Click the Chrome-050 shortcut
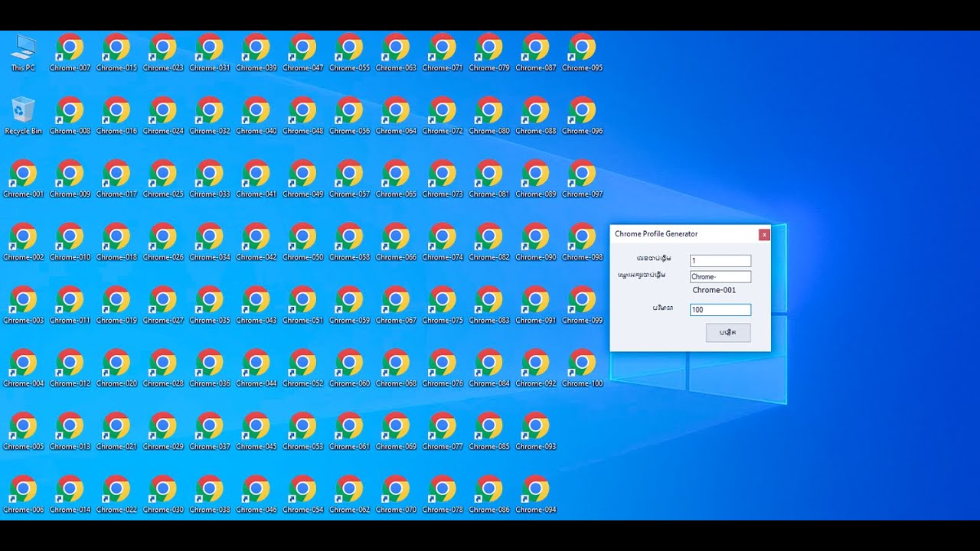 tap(303, 243)
